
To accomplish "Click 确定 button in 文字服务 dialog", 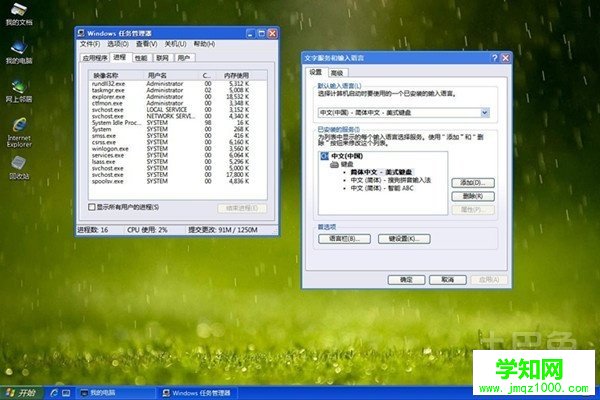I will click(406, 280).
